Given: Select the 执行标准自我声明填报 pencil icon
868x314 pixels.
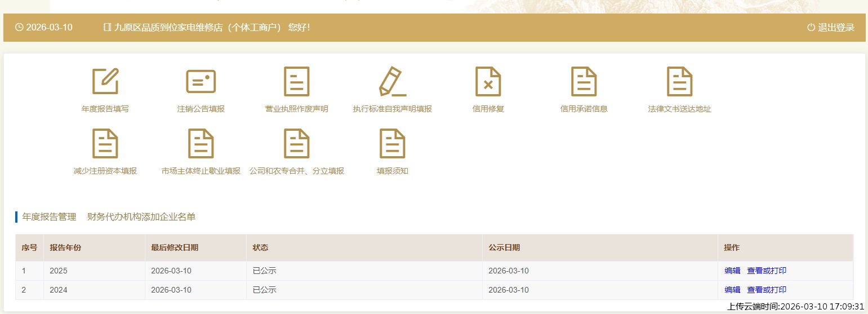Looking at the screenshot, I should click(393, 82).
